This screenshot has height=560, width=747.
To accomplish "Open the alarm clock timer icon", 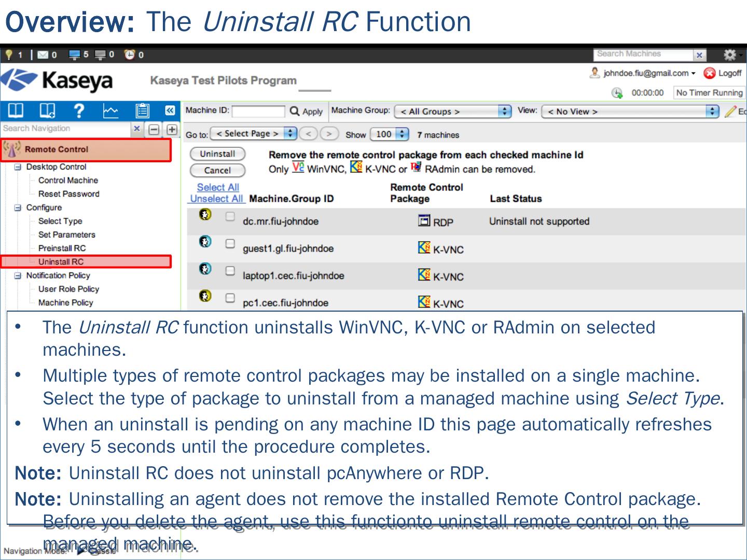I will (129, 54).
